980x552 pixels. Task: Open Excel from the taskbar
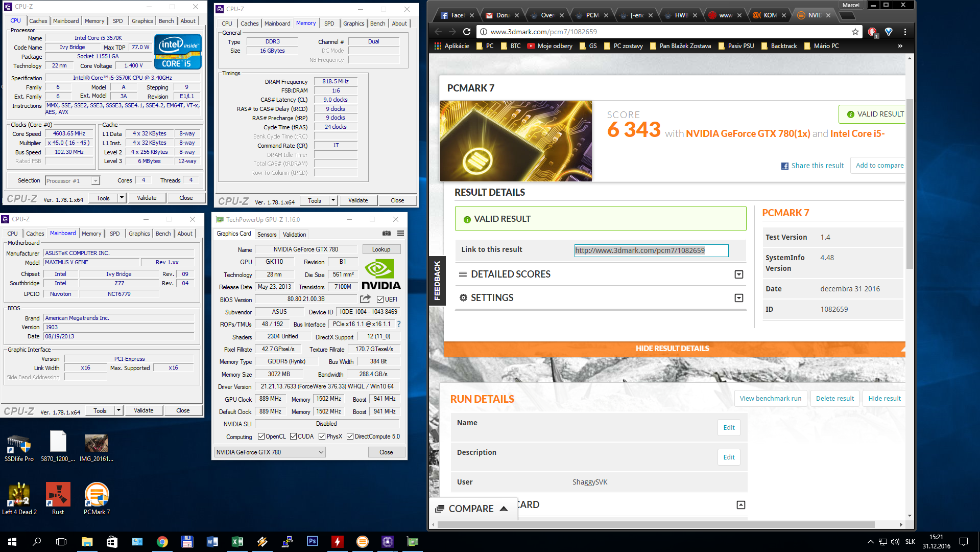(x=237, y=542)
